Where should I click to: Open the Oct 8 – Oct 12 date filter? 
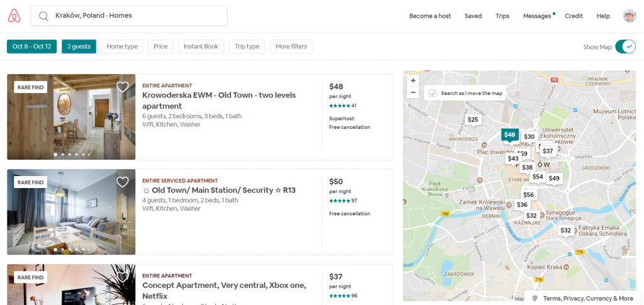pyautogui.click(x=31, y=47)
